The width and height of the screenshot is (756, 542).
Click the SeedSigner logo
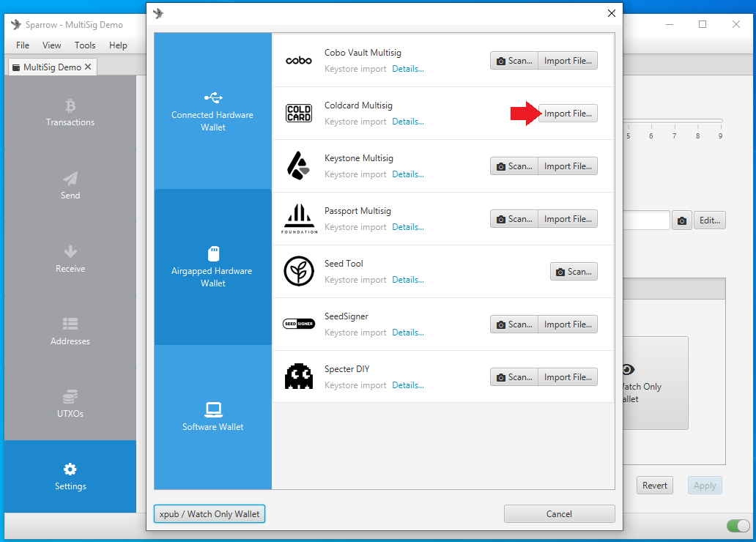coord(299,324)
